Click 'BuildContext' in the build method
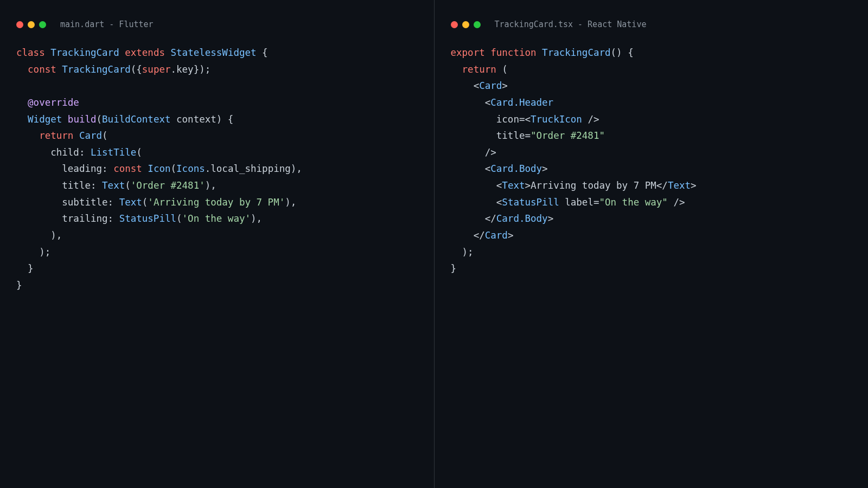This screenshot has height=488, width=868. coord(136,119)
